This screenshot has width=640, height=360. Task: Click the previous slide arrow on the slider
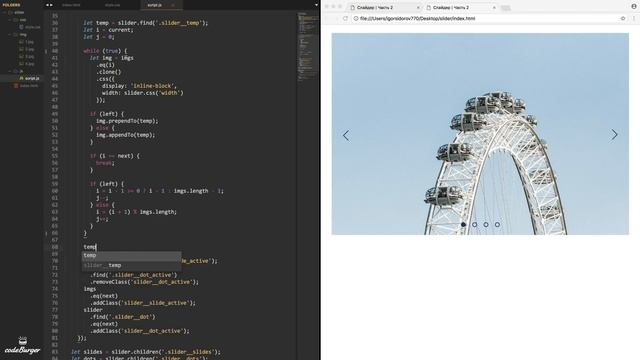tap(346, 136)
